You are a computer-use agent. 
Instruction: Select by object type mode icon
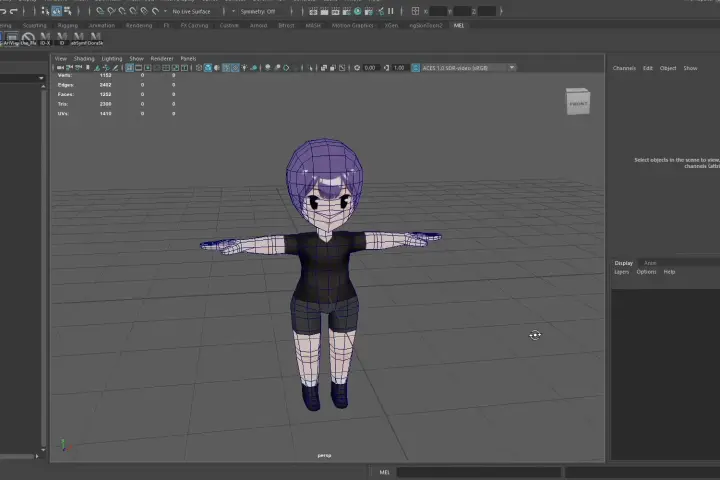pos(56,11)
